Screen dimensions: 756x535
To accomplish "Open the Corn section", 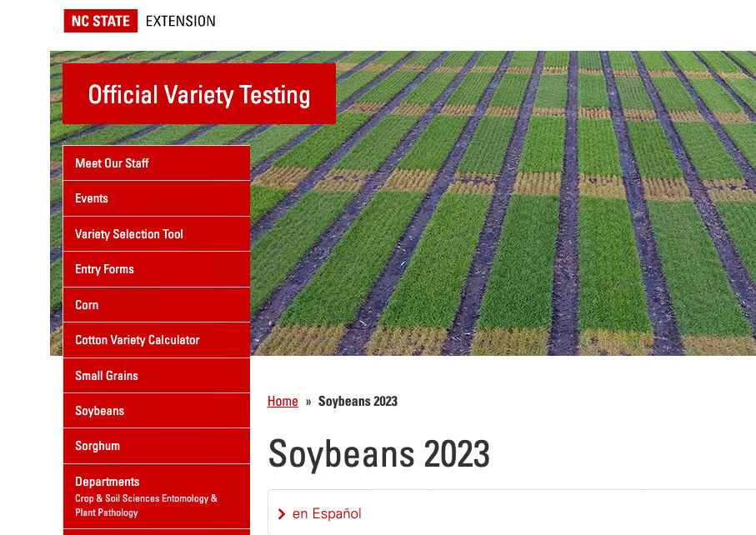I will (157, 305).
